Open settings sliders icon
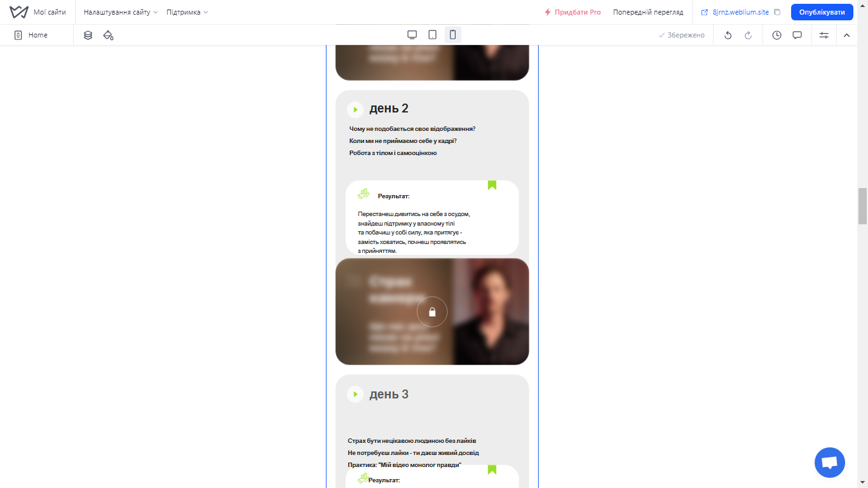The height and width of the screenshot is (488, 868). pos(824,35)
